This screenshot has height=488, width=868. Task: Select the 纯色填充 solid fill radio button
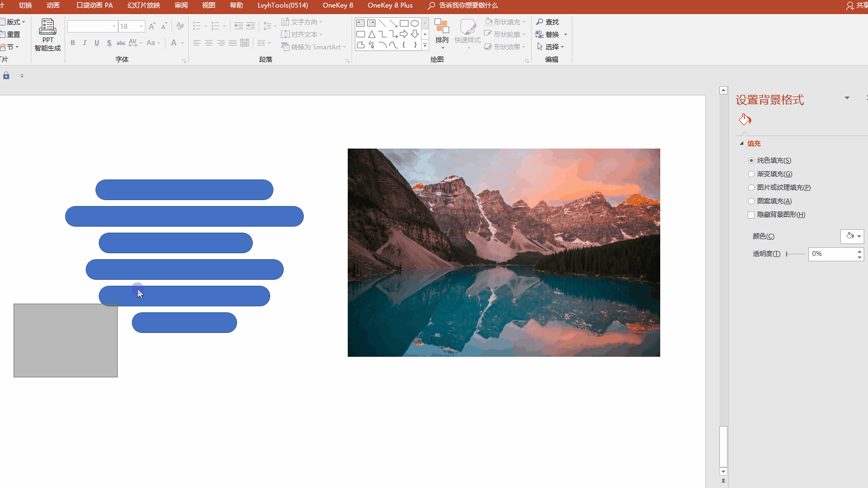click(x=751, y=160)
